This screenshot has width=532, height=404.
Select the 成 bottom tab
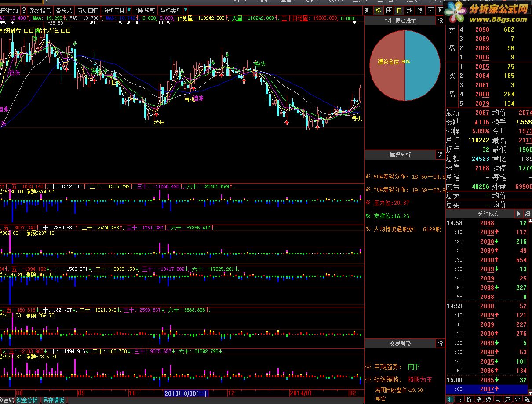[x=508, y=399]
